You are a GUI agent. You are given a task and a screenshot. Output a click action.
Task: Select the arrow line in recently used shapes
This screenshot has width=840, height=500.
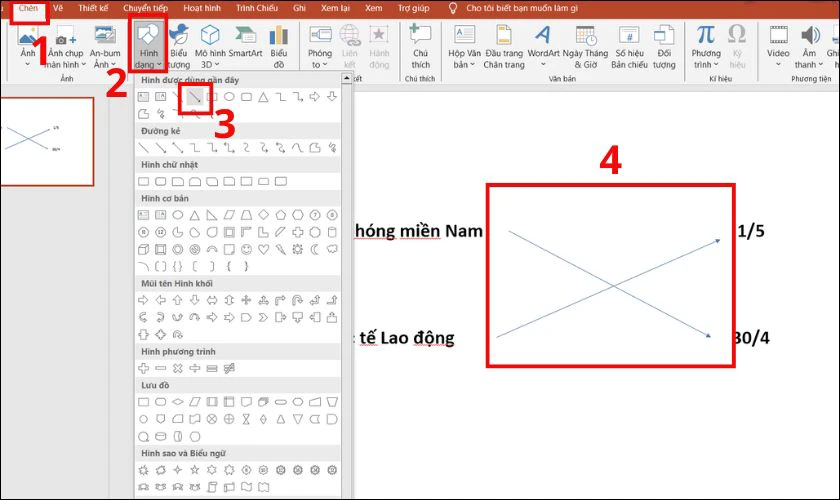pos(195,97)
